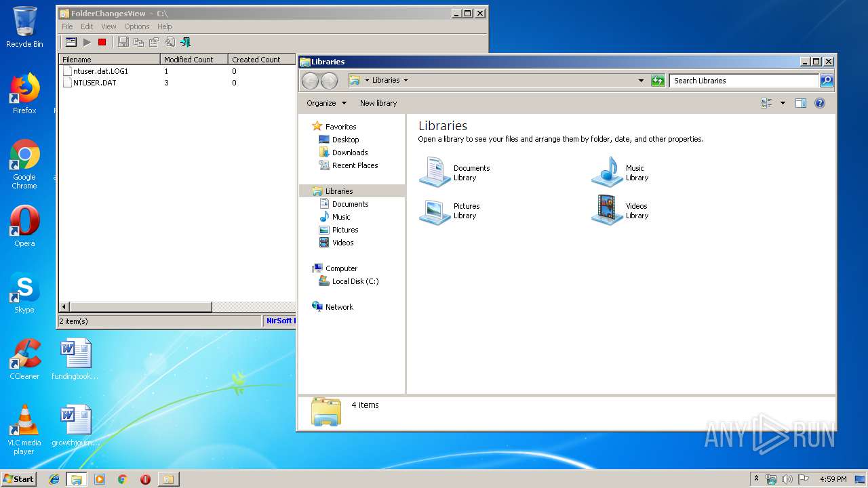Open the Edit menu in FolderChangesView
This screenshot has height=488, width=868.
pyautogui.click(x=87, y=26)
